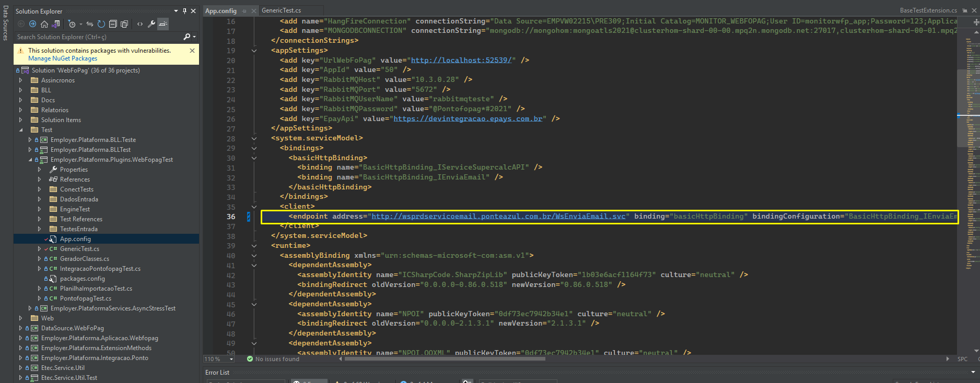Viewport: 980px width, 383px height.
Task: Expand the Web folder in solution tree
Action: 20,318
